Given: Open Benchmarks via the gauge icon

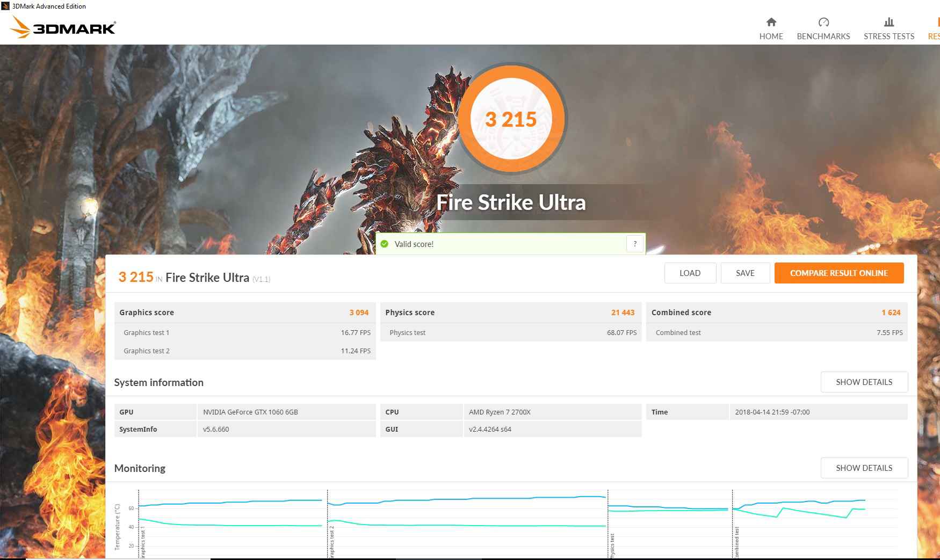Looking at the screenshot, I should click(x=823, y=22).
